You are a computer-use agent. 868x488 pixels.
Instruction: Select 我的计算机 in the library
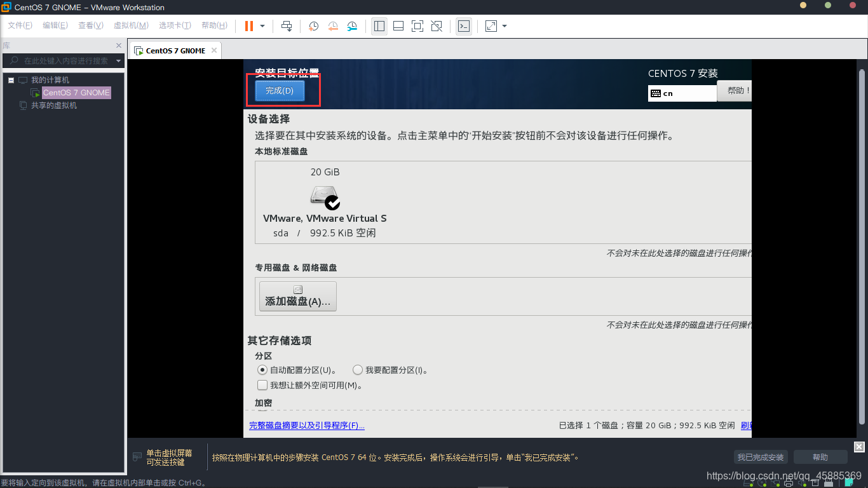click(50, 80)
